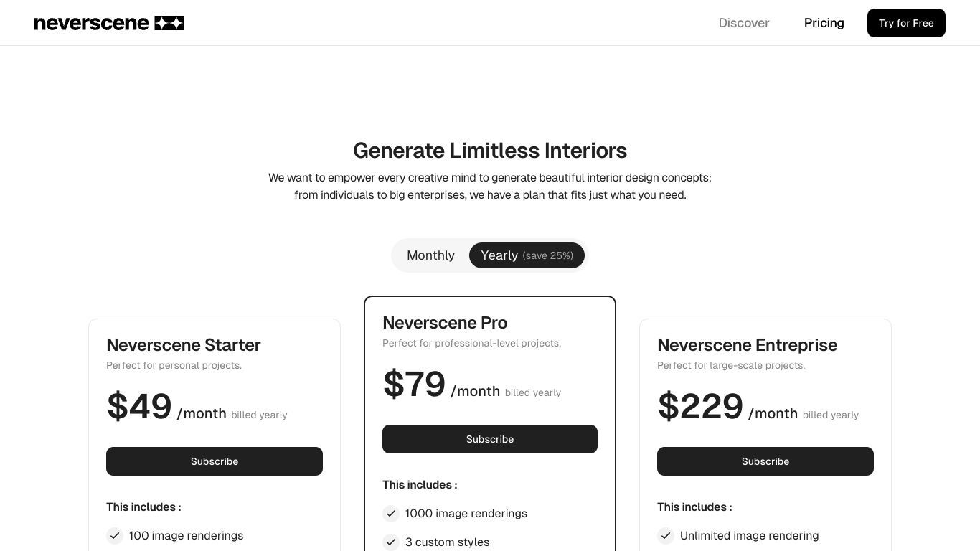Click the neverscene wordmark to go home
The height and width of the screenshot is (551, 980).
(x=91, y=23)
